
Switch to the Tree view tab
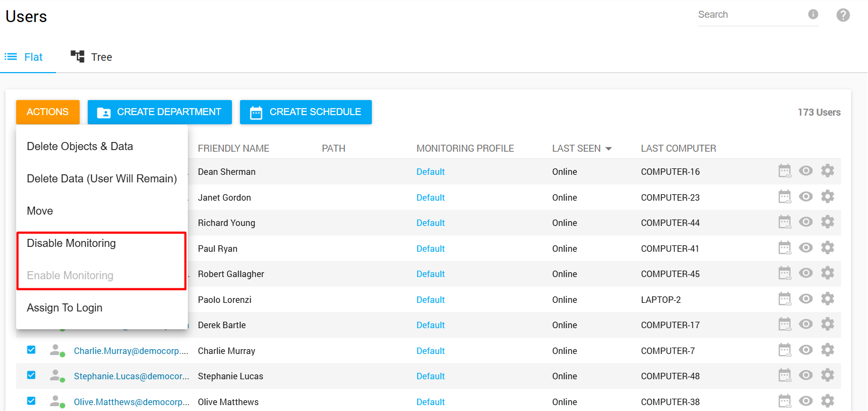(x=91, y=57)
